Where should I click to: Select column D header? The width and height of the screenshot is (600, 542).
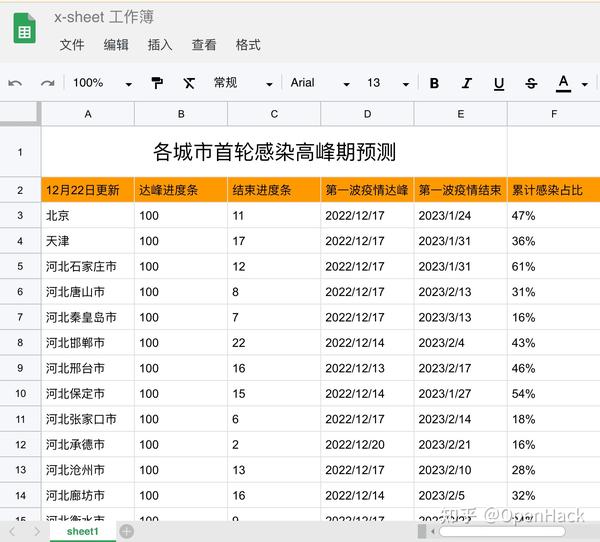[x=367, y=114]
